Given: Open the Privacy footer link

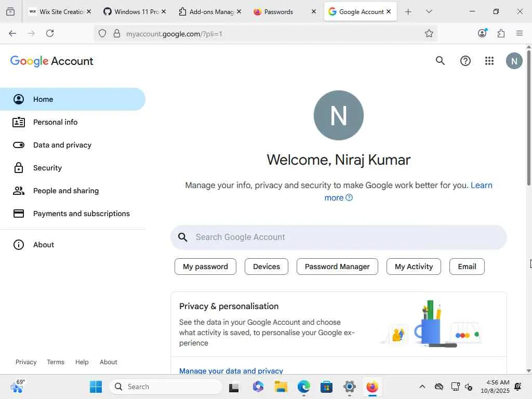Looking at the screenshot, I should pyautogui.click(x=26, y=362).
